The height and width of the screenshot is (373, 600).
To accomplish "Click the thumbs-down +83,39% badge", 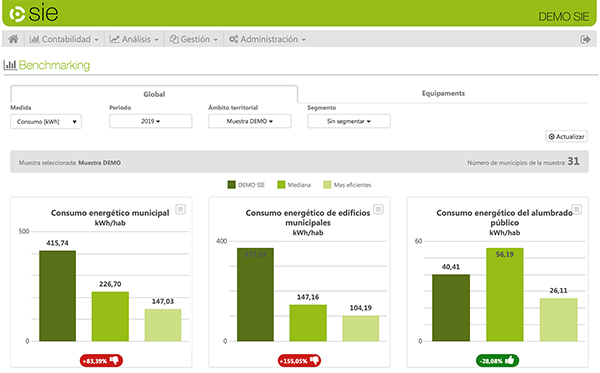I will pyautogui.click(x=101, y=360).
